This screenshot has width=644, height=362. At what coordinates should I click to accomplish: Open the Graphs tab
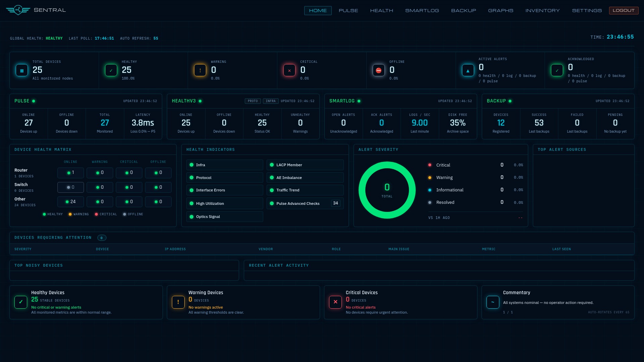[x=501, y=10]
